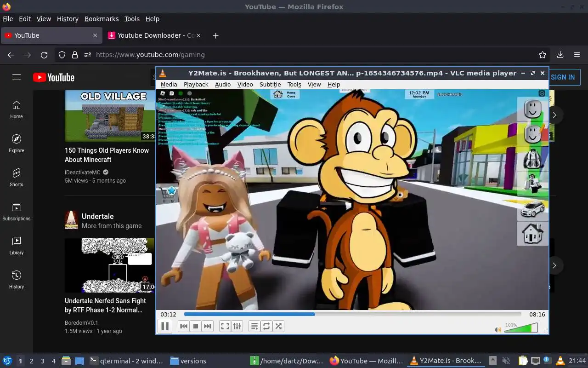Click the YouTube logo
Screen dimensions: 588x368
point(54,77)
